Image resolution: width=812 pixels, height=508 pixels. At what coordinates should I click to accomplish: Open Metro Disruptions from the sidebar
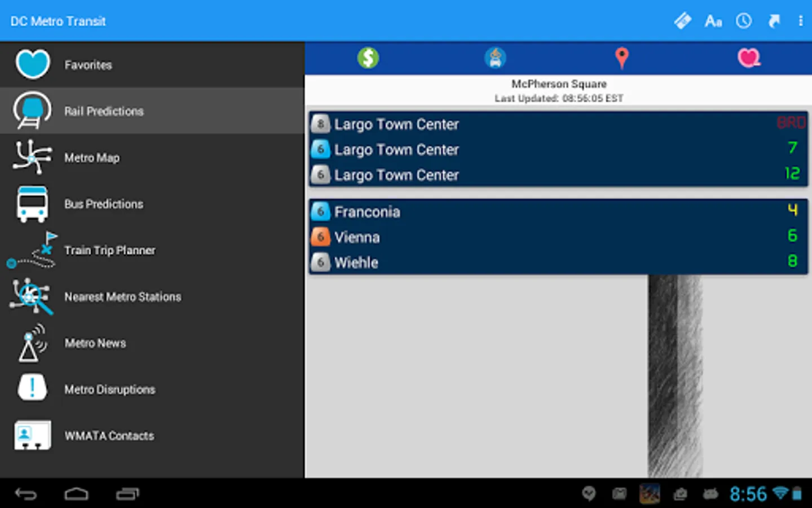click(x=152, y=389)
